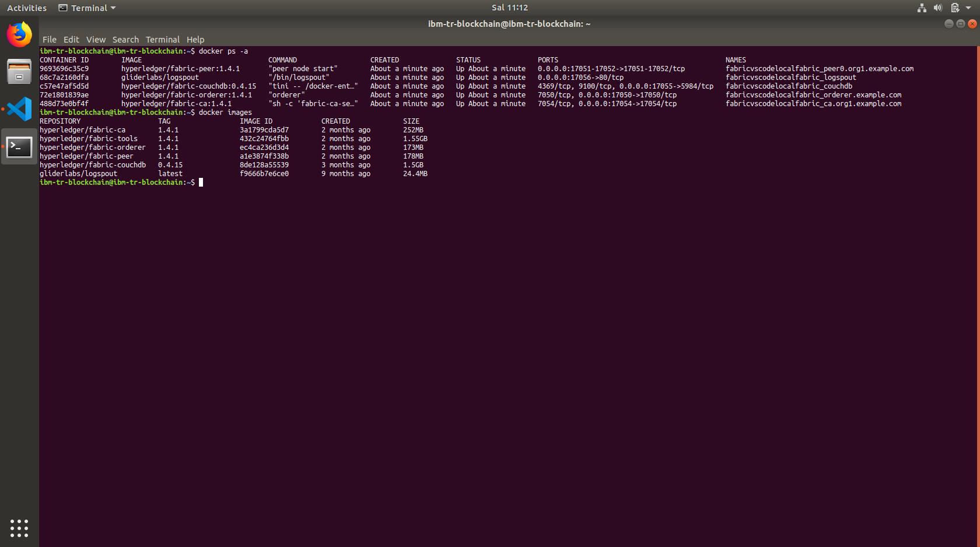
Task: Click the "/bin/logspout" command text
Action: pyautogui.click(x=299, y=78)
